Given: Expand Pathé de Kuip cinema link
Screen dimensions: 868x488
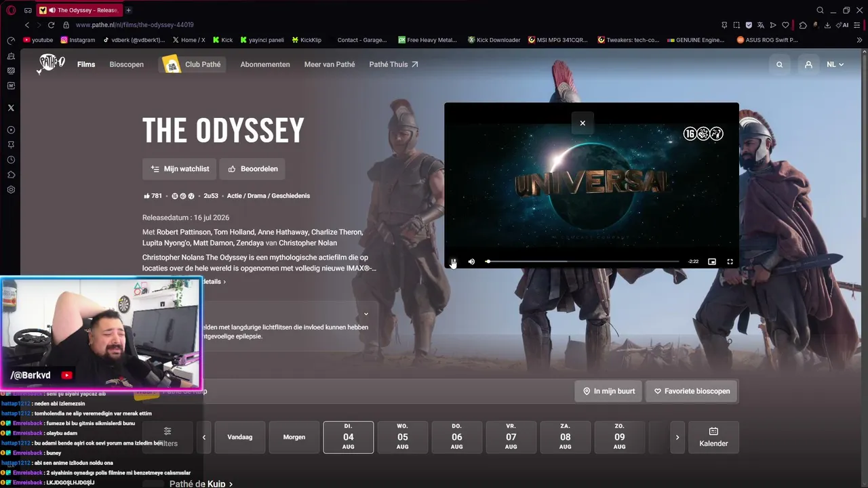Looking at the screenshot, I should click(x=201, y=484).
